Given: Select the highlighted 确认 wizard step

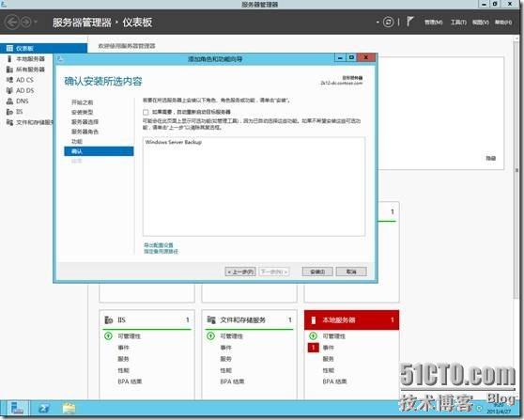Looking at the screenshot, I should (99, 151).
